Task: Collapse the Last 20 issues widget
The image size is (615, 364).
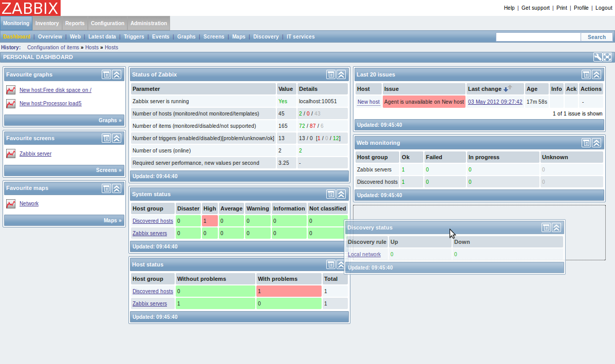Action: point(597,74)
